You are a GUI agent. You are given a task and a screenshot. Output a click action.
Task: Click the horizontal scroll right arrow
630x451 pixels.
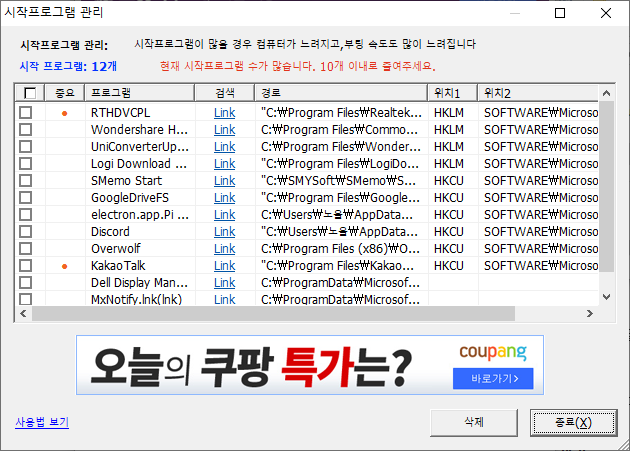pos(589,313)
